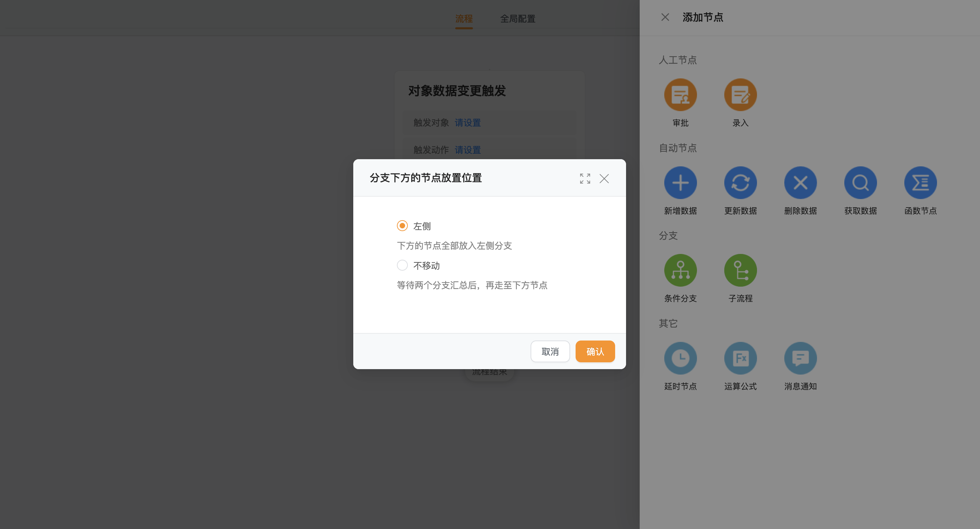The image size is (980, 529).
Task: Add a 条件分支 condition branch node
Action: click(680, 270)
